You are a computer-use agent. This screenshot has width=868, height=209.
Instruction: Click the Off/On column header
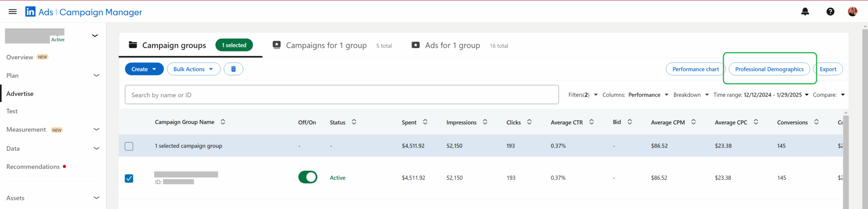307,122
